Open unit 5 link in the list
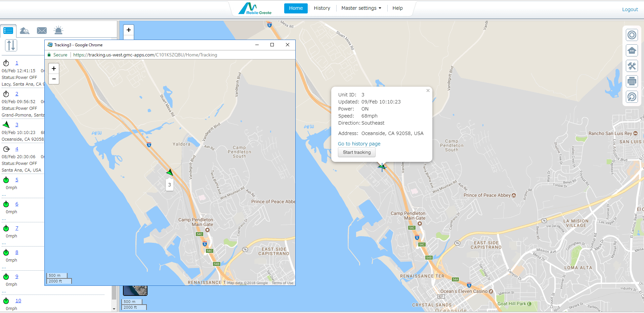 point(17,180)
